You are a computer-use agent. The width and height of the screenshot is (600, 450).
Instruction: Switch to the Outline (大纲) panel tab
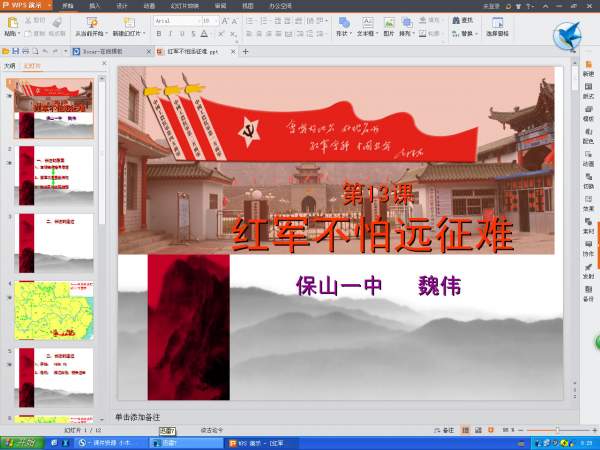(x=10, y=66)
